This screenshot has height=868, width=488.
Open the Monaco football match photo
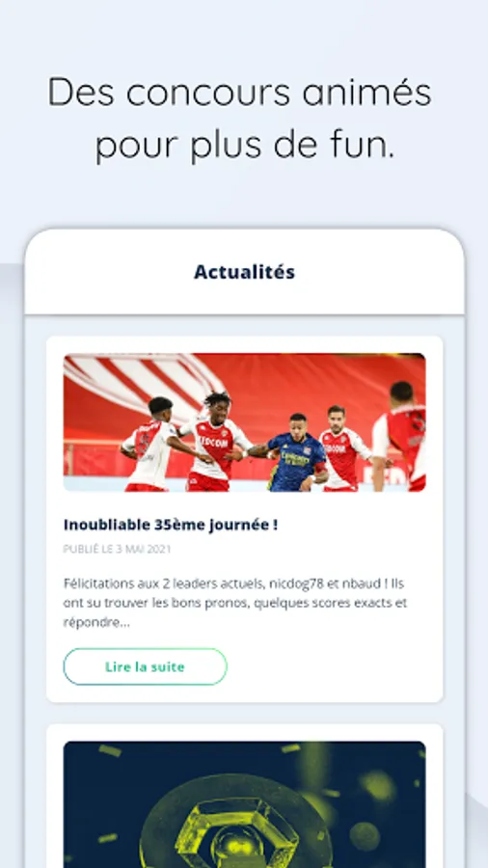245,422
